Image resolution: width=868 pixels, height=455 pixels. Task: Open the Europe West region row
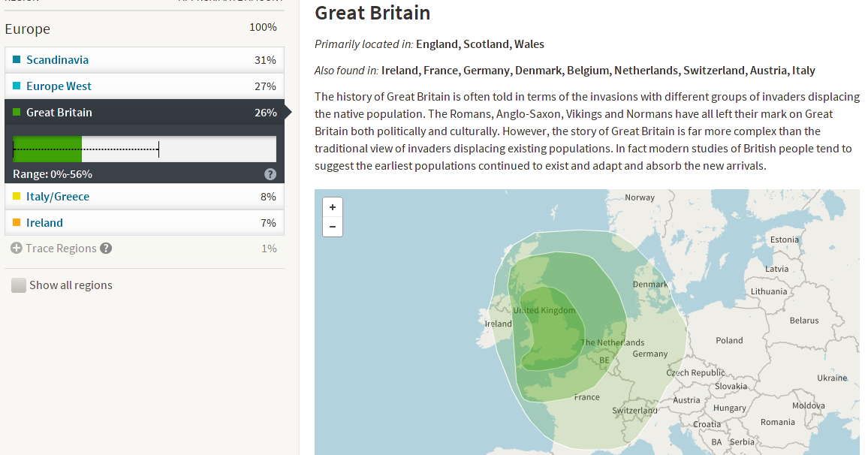[144, 86]
